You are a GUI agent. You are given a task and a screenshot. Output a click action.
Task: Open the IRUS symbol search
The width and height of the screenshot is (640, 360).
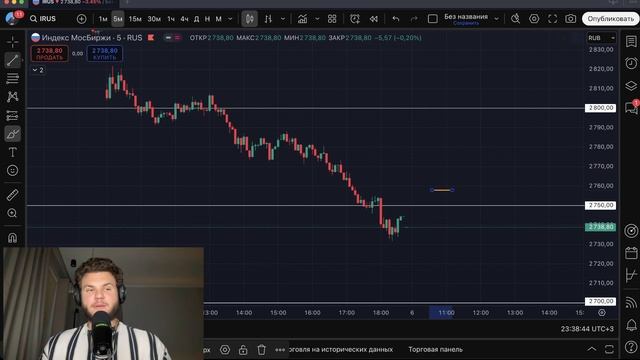point(43,19)
